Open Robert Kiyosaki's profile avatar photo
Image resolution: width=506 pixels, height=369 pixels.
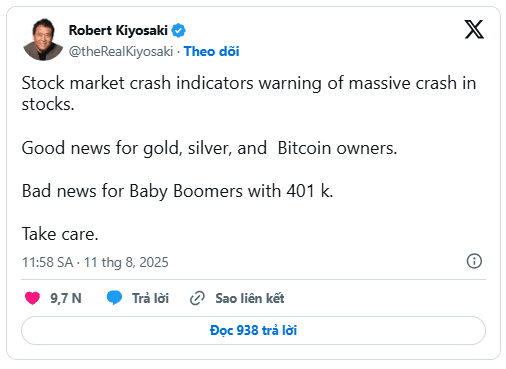point(43,39)
